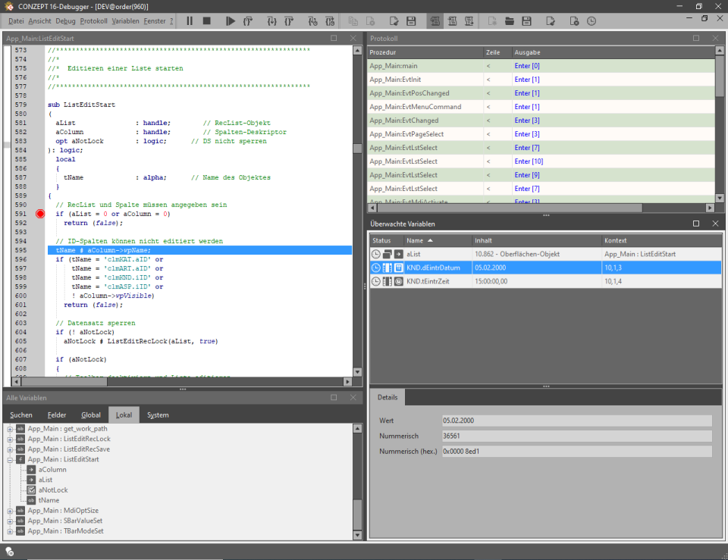Click the arrow icon next to aColumn variable

tap(31, 470)
